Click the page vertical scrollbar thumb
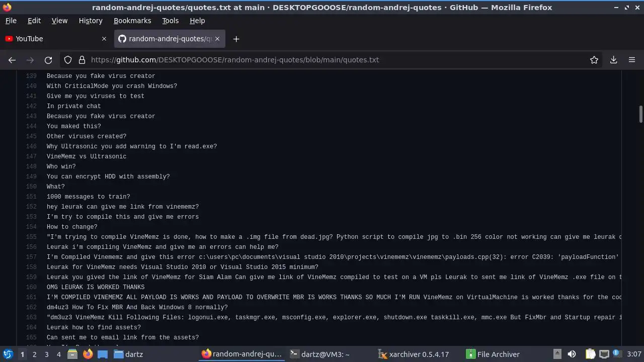This screenshot has width=644, height=362. (640, 114)
